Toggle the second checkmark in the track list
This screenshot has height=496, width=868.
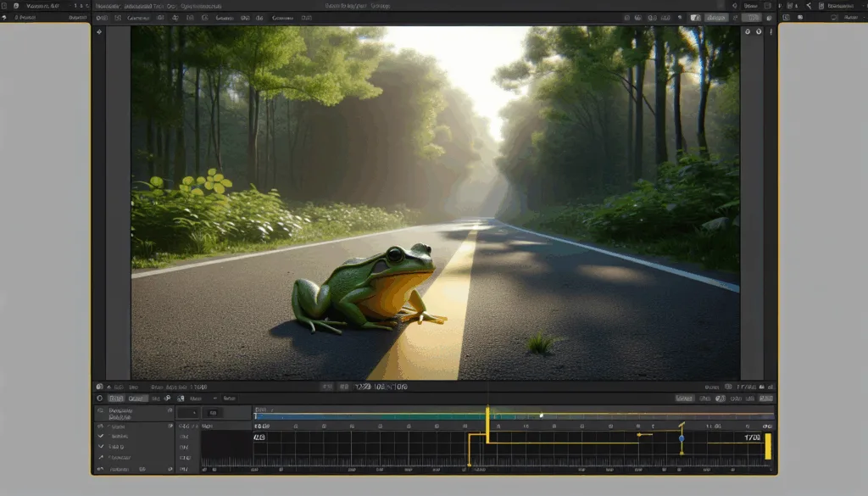pyautogui.click(x=101, y=446)
